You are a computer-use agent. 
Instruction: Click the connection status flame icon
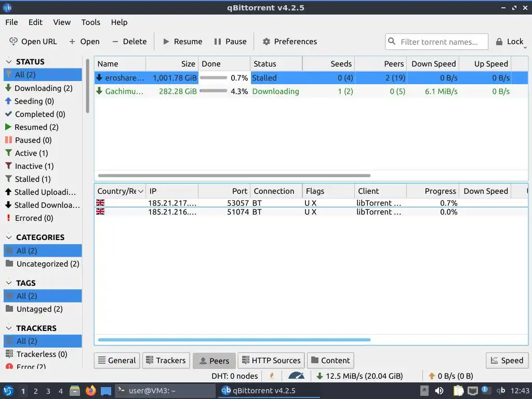(272, 376)
